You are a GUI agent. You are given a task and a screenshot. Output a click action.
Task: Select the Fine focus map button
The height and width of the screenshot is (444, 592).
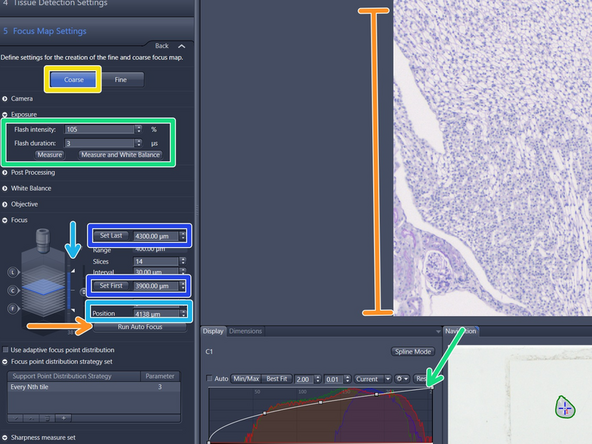click(x=121, y=80)
